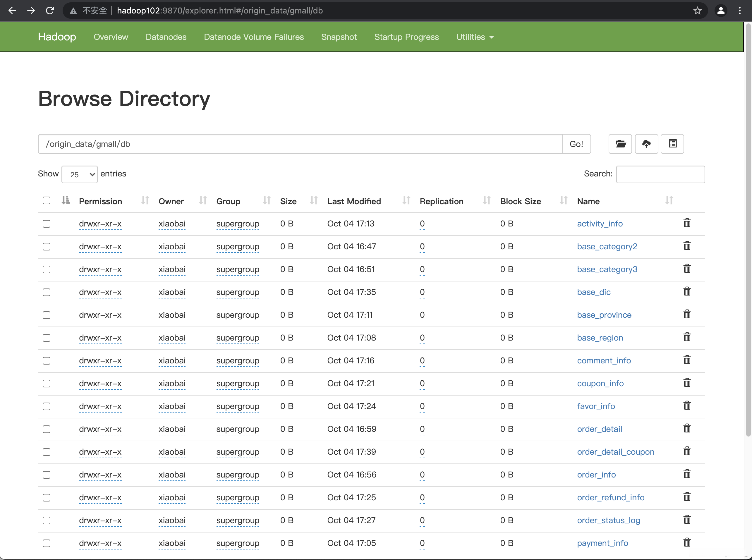Click the upload files cloud icon

646,144
